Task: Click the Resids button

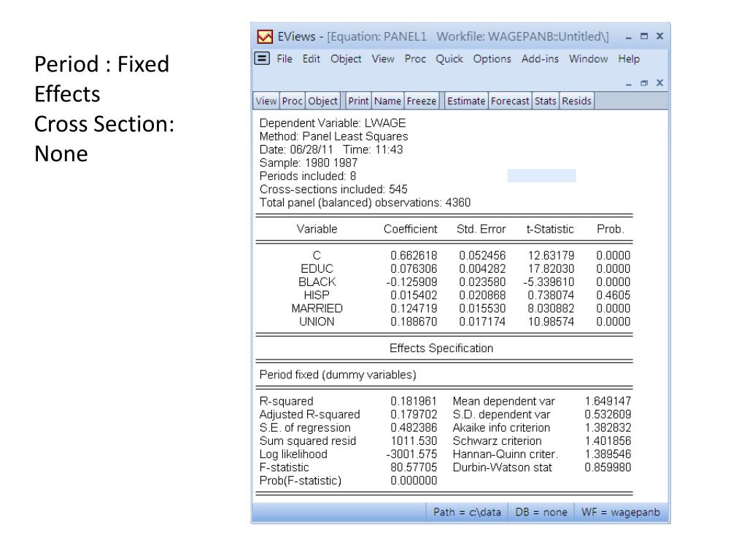Action: pyautogui.click(x=576, y=101)
